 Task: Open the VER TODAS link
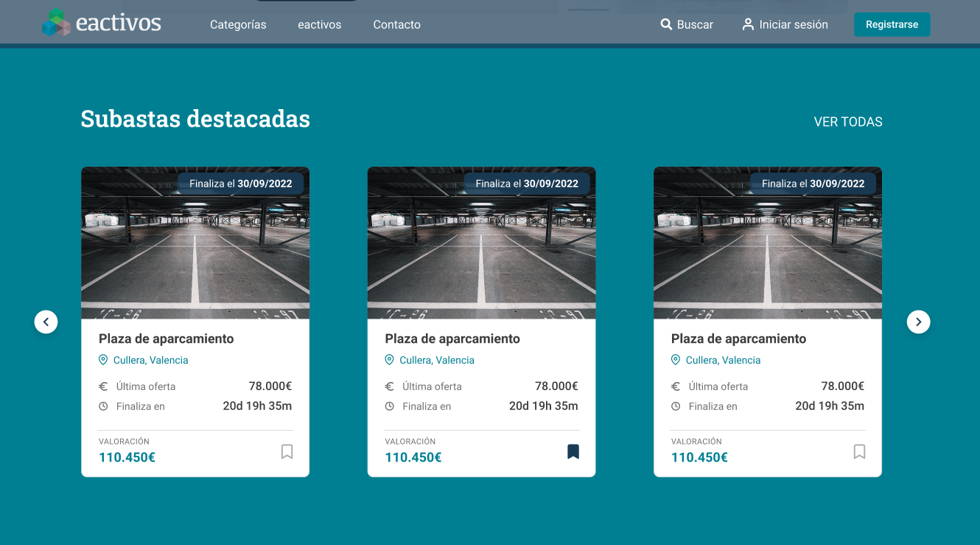pos(848,122)
